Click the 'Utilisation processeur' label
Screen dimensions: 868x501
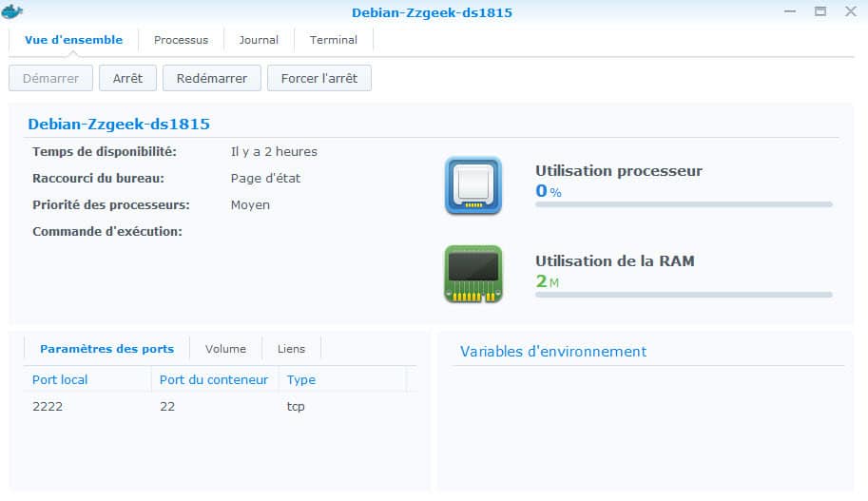click(619, 170)
